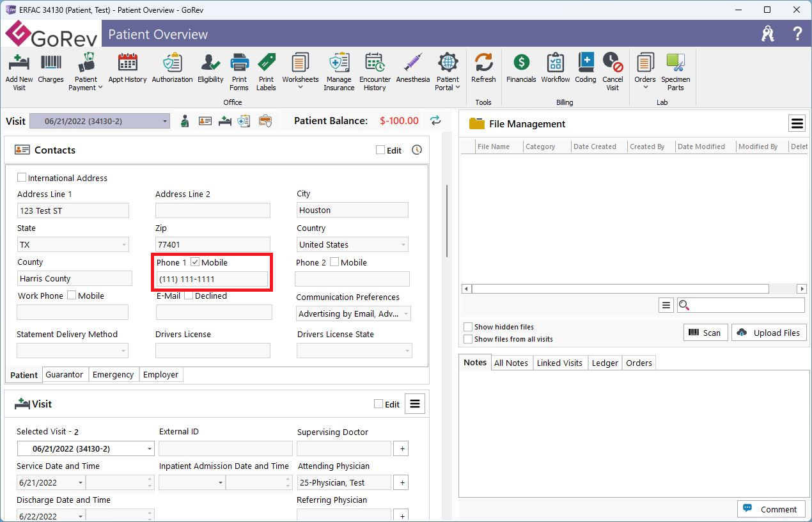Viewport: 812px width, 522px height.
Task: Switch to Guarantor tab
Action: (64, 375)
